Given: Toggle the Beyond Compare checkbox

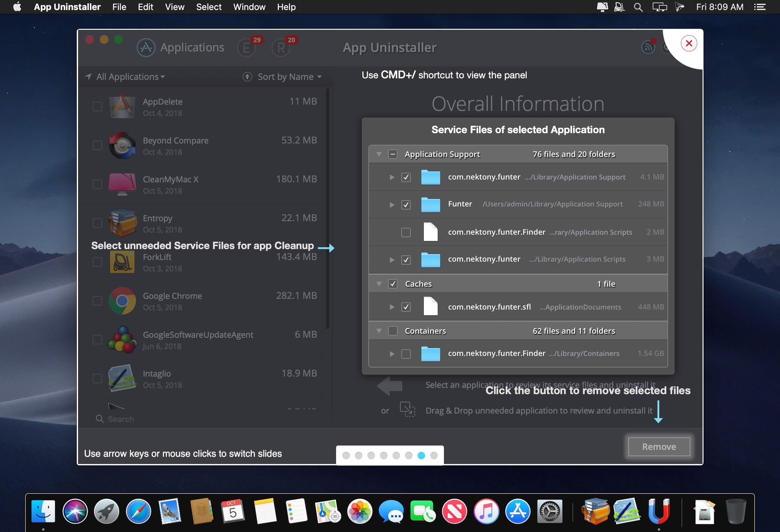Looking at the screenshot, I should click(x=97, y=145).
